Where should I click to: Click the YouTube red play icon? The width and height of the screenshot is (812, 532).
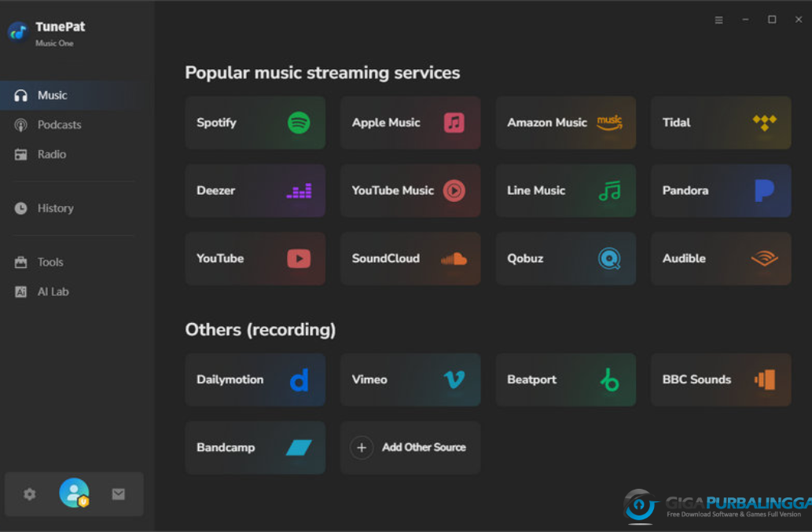299,259
